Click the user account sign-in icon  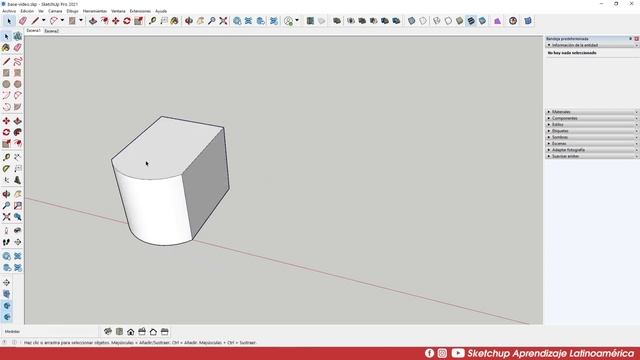tap(289, 20)
